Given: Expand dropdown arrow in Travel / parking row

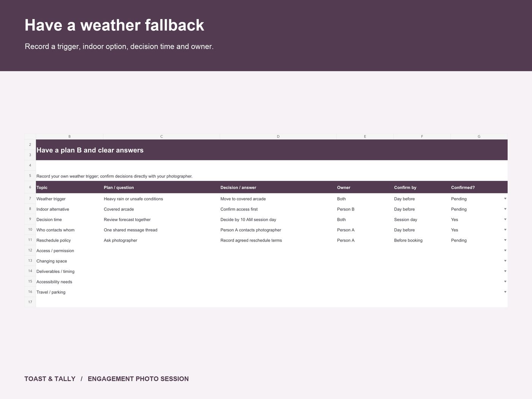Looking at the screenshot, I should pos(505,292).
